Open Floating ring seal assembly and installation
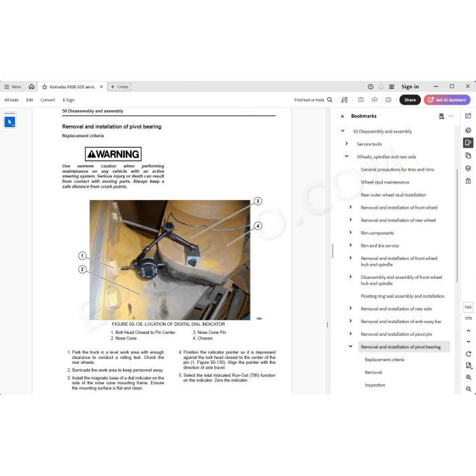 [403, 296]
